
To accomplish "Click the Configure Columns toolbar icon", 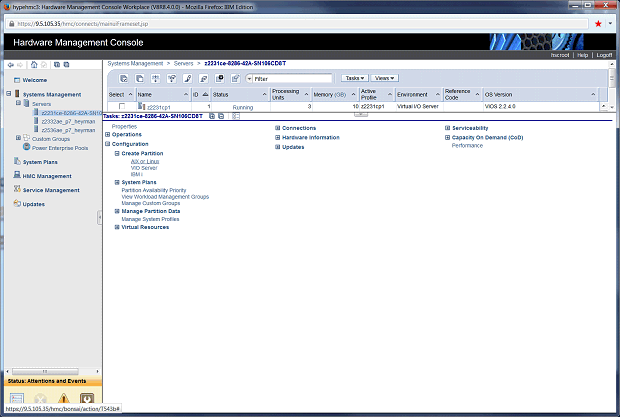I will (x=220, y=79).
